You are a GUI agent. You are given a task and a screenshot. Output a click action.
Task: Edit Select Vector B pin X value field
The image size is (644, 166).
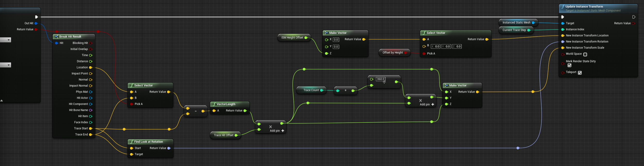pos(436,46)
